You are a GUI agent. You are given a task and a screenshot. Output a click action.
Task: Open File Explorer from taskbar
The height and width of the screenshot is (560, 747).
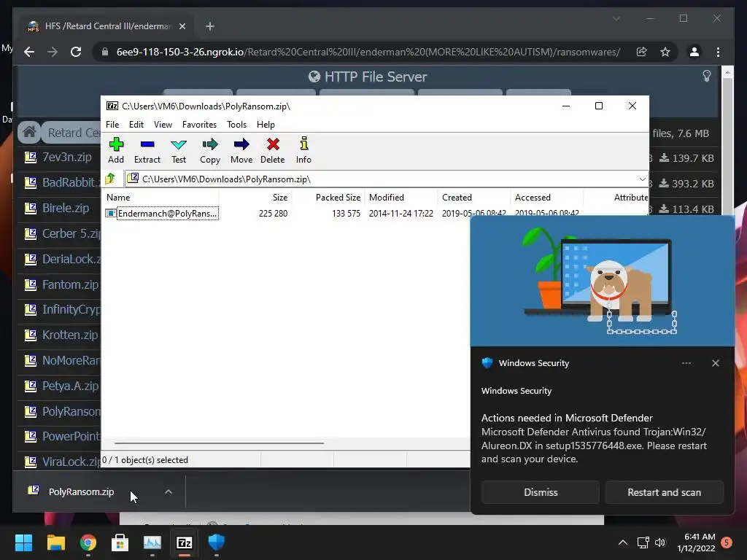(x=55, y=542)
